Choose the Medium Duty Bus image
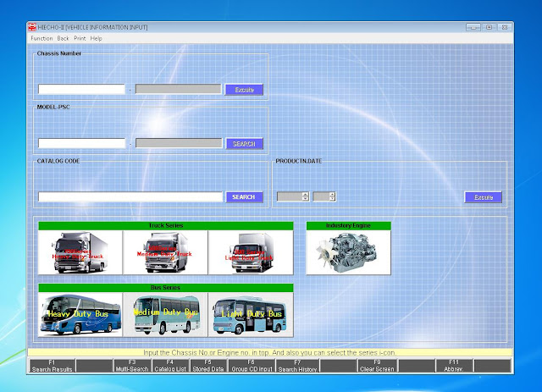 click(166, 315)
